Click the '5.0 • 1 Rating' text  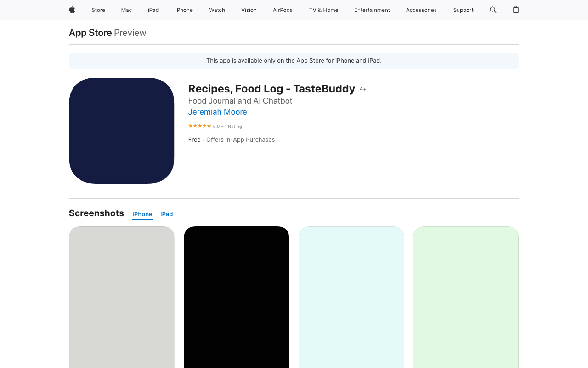(x=227, y=126)
